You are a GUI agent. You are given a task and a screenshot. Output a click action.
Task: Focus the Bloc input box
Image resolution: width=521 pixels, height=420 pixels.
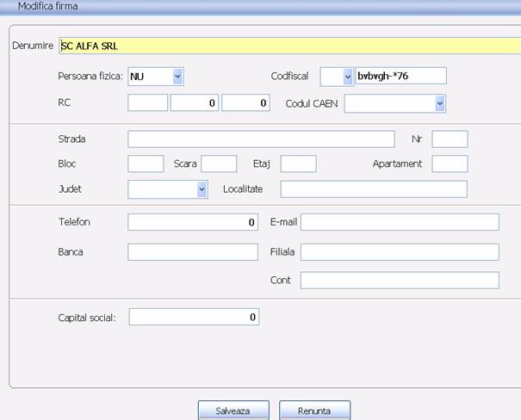(146, 164)
